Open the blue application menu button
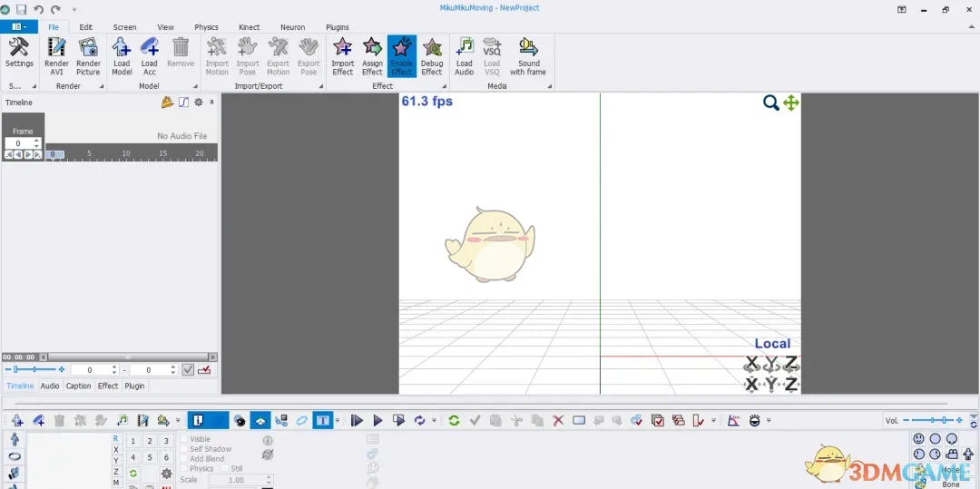 [19, 27]
